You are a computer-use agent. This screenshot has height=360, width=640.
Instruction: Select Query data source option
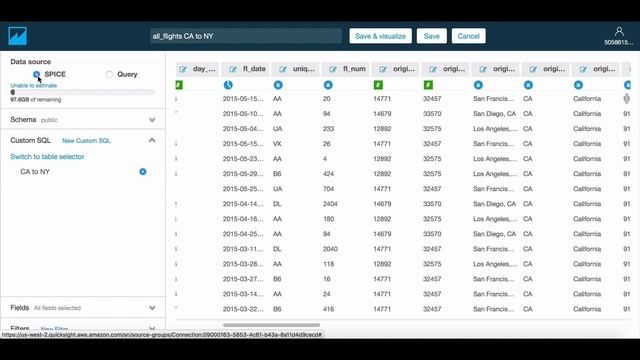pyautogui.click(x=109, y=74)
